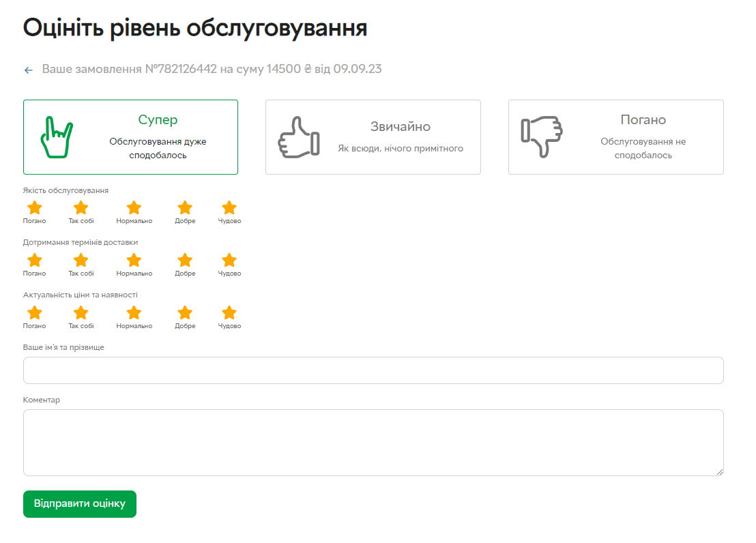Grab the Коментар textarea resize handle

click(x=719, y=471)
